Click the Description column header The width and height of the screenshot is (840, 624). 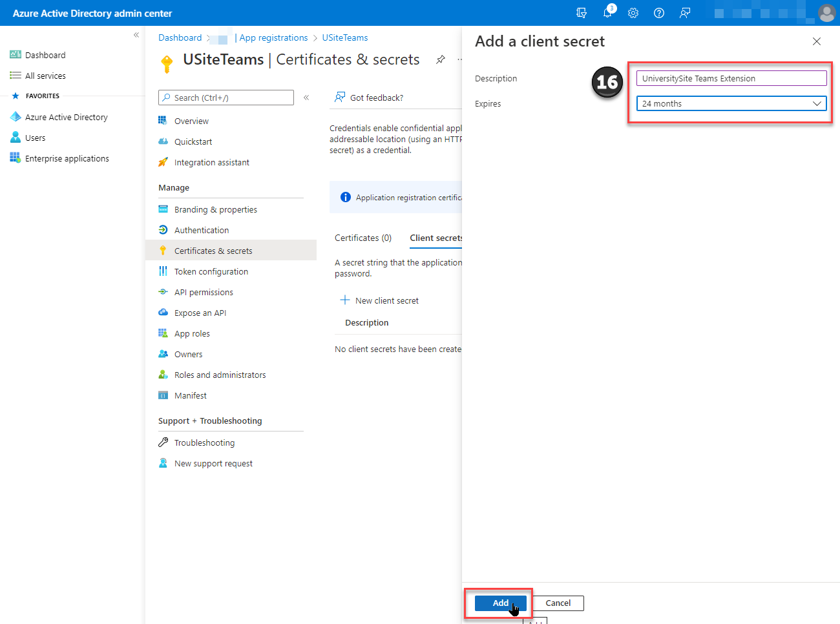tap(367, 322)
